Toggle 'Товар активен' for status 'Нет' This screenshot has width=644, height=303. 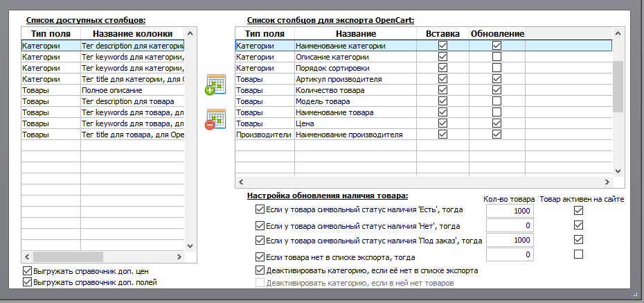click(x=578, y=225)
